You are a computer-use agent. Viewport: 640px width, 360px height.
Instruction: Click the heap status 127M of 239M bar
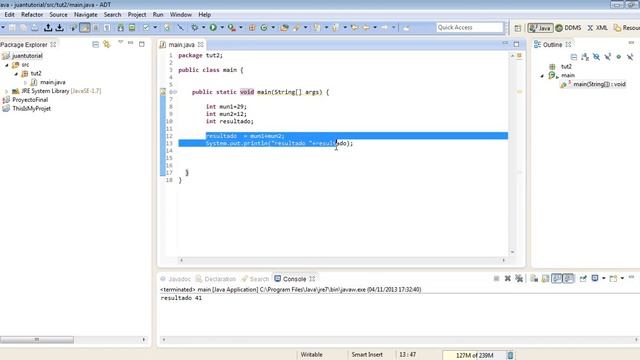click(474, 355)
